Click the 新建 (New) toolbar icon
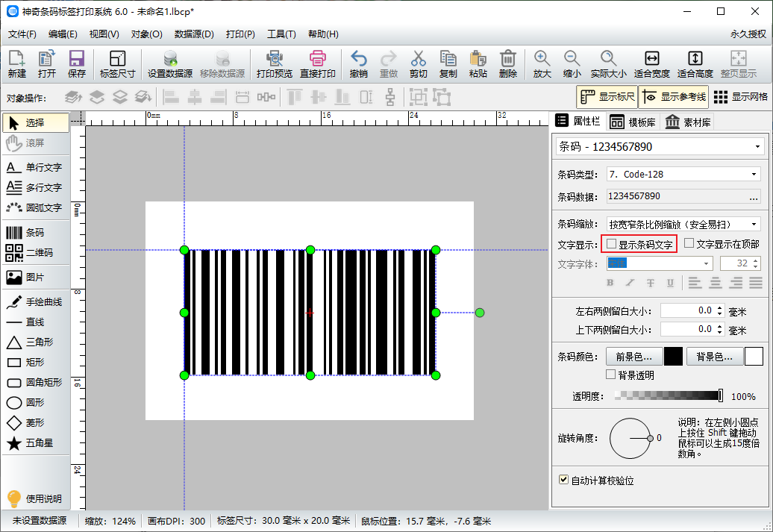The image size is (773, 532). (x=16, y=64)
